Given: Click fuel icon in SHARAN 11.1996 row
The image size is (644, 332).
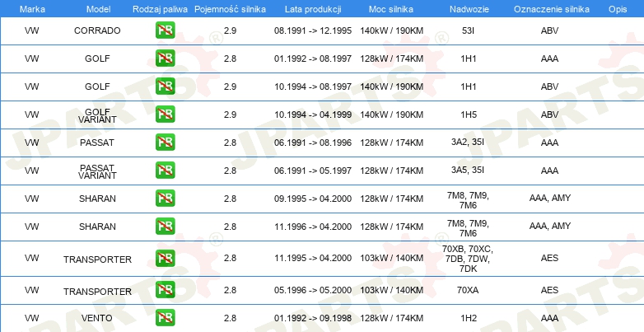Looking at the screenshot, I should point(165,226).
